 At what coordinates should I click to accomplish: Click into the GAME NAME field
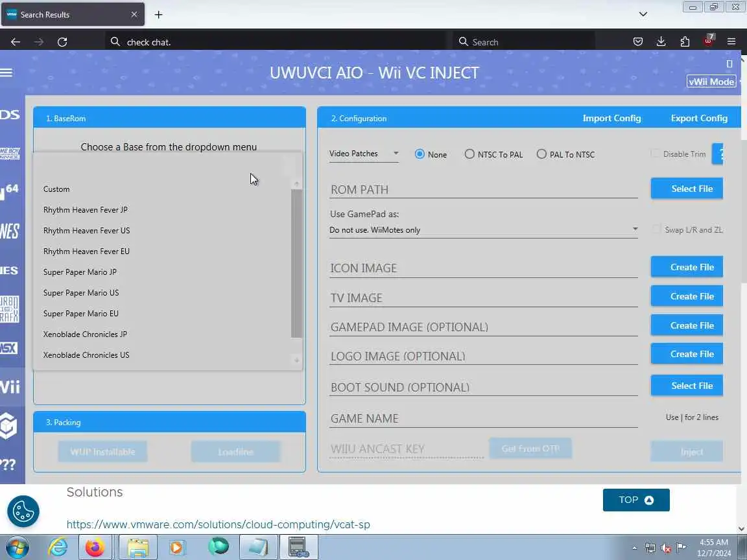tap(484, 419)
